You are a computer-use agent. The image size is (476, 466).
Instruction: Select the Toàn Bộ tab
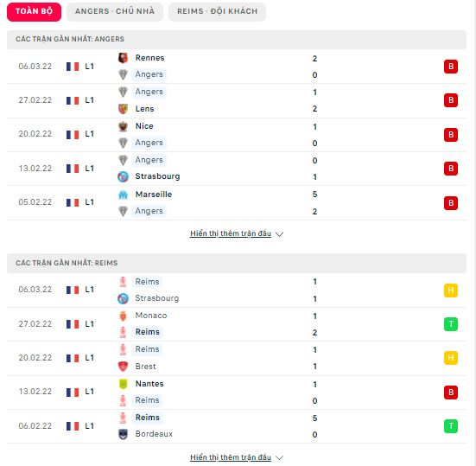tap(34, 11)
